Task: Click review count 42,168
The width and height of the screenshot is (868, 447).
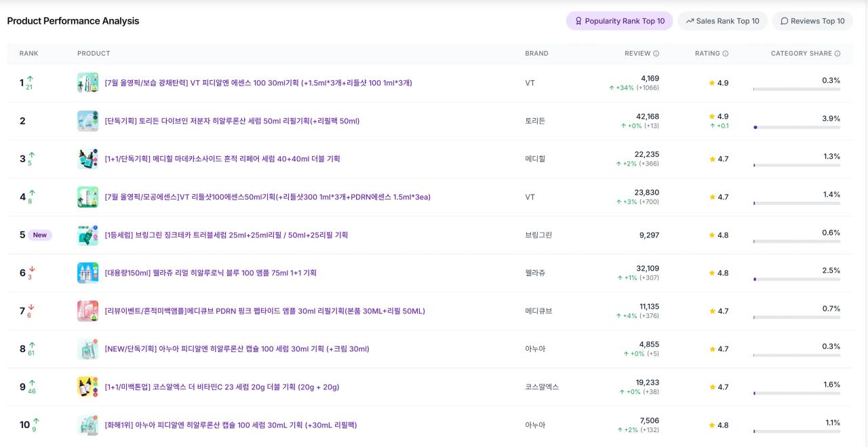Action: coord(648,117)
